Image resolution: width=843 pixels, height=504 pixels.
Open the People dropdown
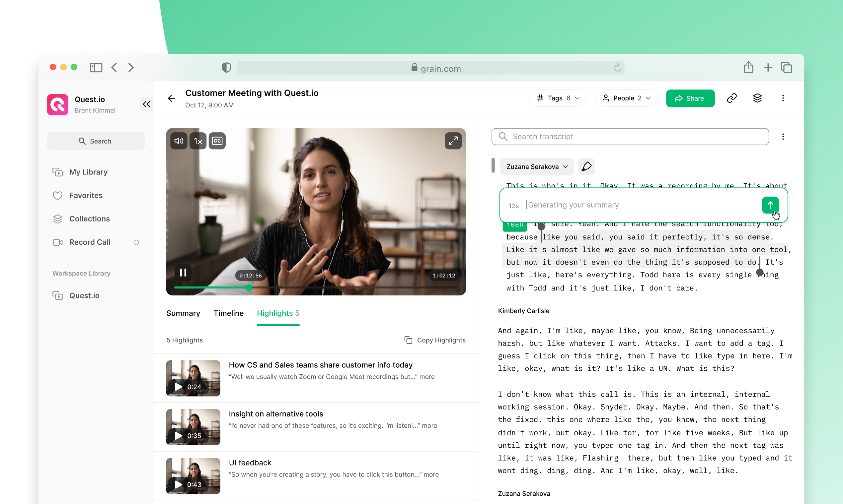pos(627,98)
